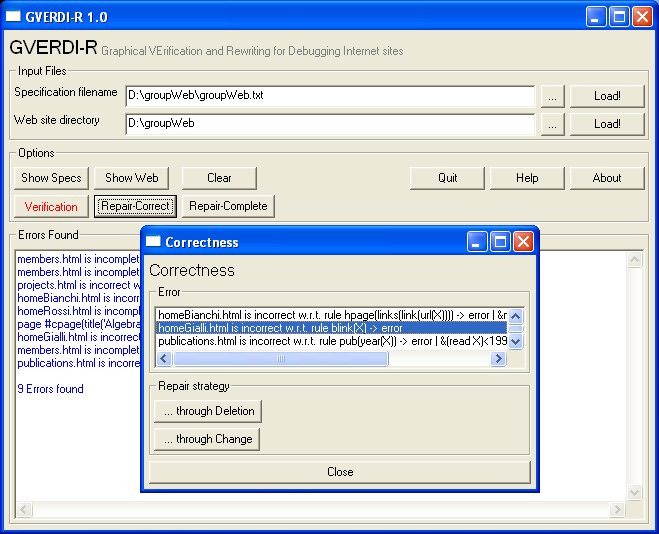Image resolution: width=659 pixels, height=534 pixels.
Task: Click the Quit button
Action: click(x=447, y=178)
